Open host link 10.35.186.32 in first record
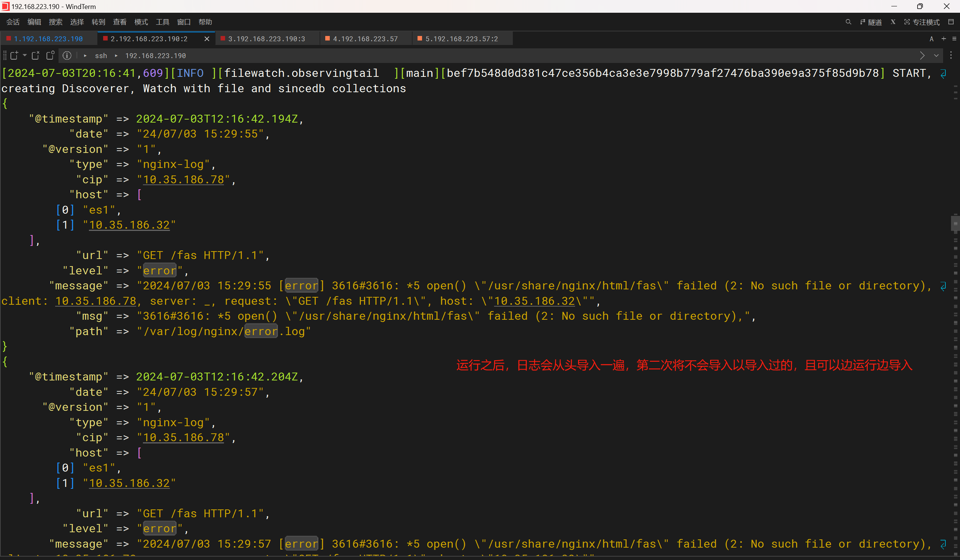The width and height of the screenshot is (960, 560). pyautogui.click(x=129, y=225)
